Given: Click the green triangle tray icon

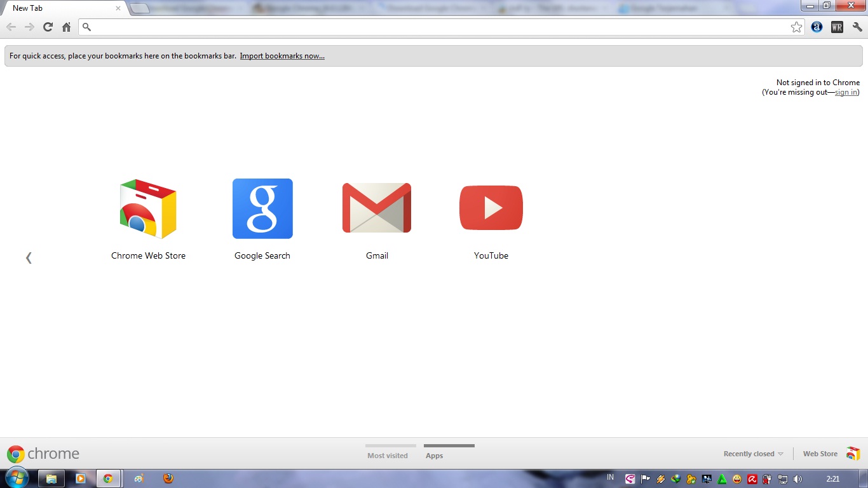Looking at the screenshot, I should [722, 479].
